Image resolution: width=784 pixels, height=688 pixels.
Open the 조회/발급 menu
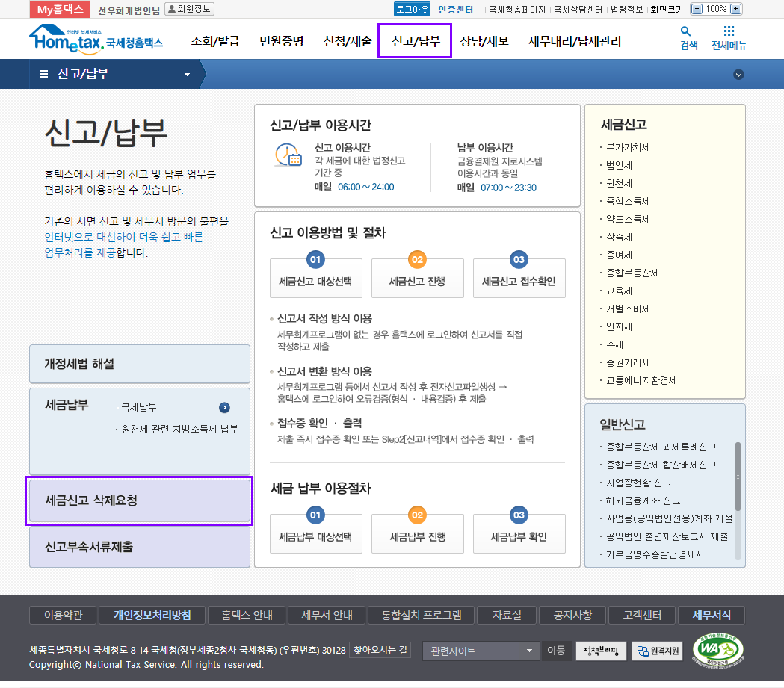pyautogui.click(x=215, y=41)
